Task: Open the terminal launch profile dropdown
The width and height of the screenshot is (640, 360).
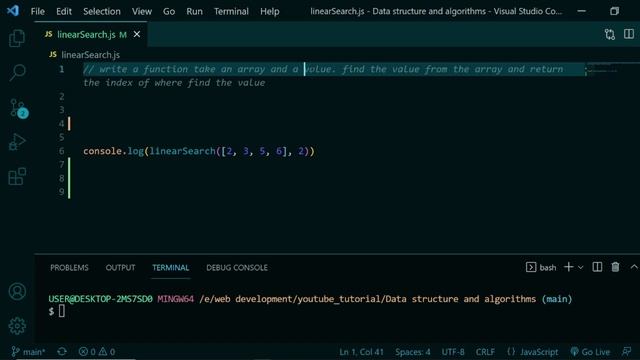Action: tap(580, 267)
